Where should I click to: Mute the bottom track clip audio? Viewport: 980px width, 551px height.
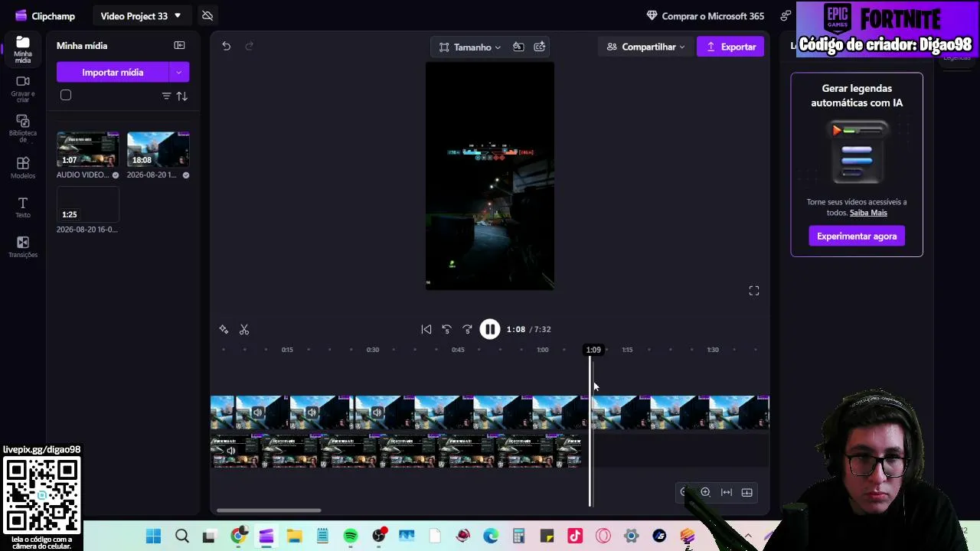click(x=231, y=451)
